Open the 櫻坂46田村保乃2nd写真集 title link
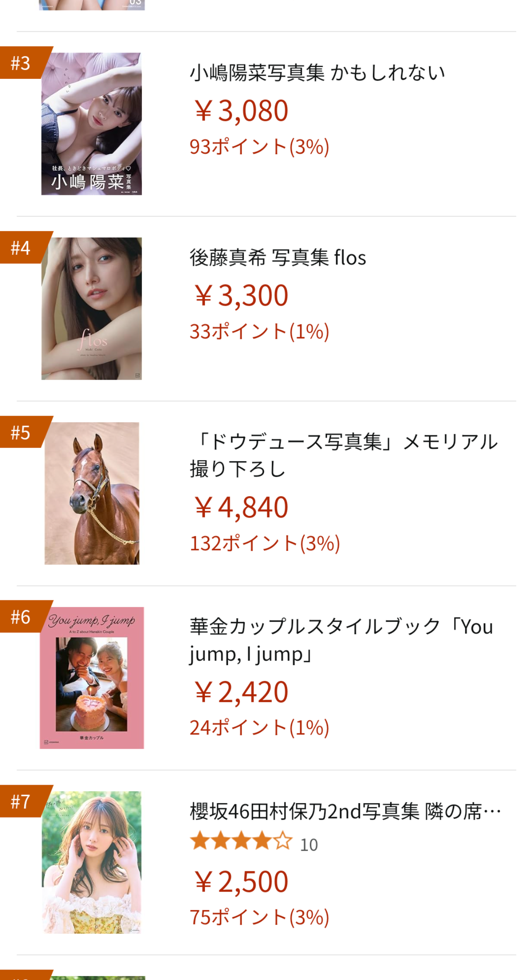 345,811
